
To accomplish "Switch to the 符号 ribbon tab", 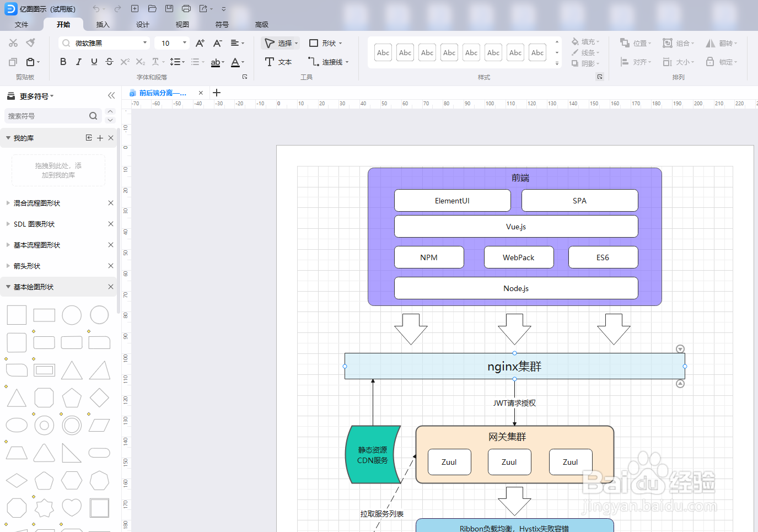I will point(222,24).
